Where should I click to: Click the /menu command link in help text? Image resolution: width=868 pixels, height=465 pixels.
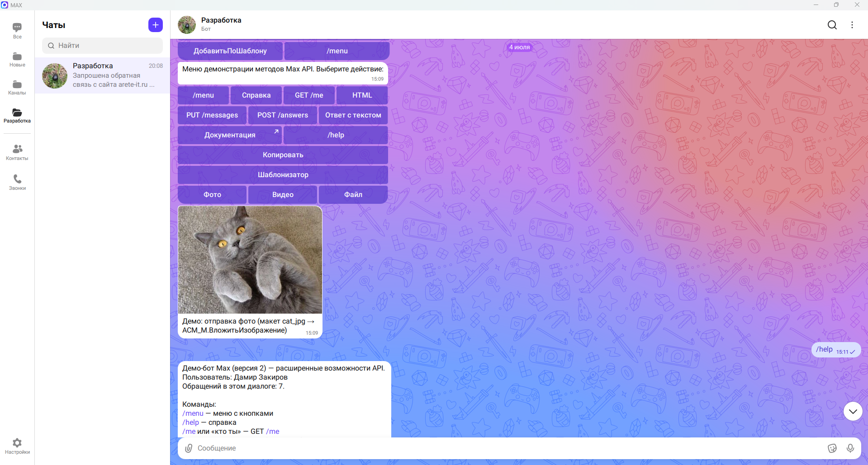coord(193,413)
